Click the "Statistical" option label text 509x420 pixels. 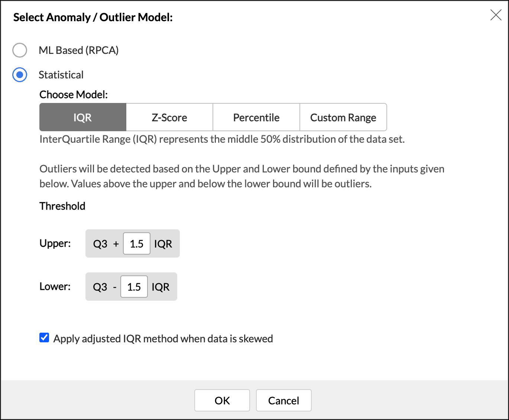pos(61,75)
